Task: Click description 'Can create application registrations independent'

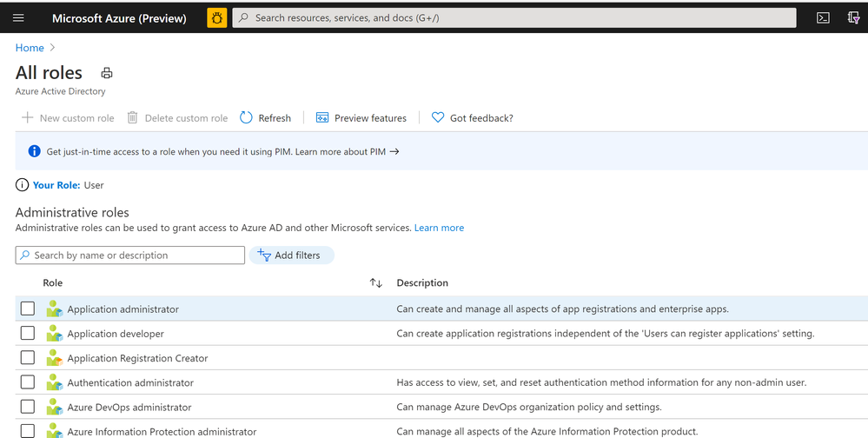Action: (x=606, y=334)
